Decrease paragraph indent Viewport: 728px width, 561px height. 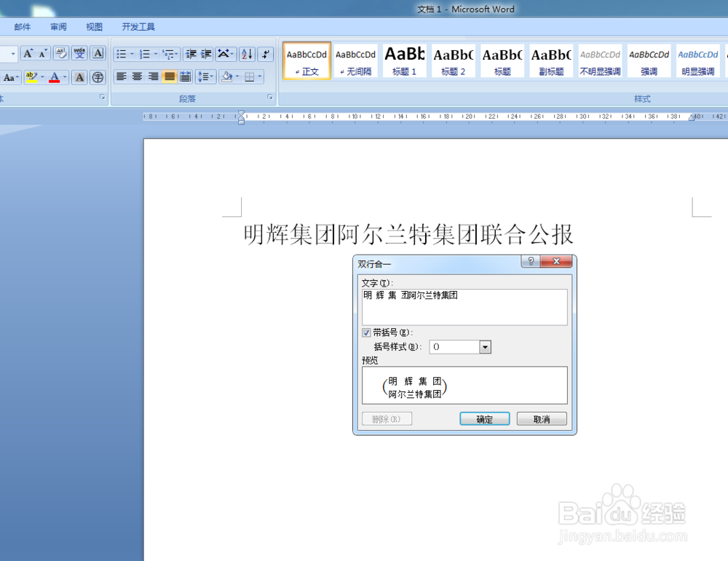[x=191, y=55]
